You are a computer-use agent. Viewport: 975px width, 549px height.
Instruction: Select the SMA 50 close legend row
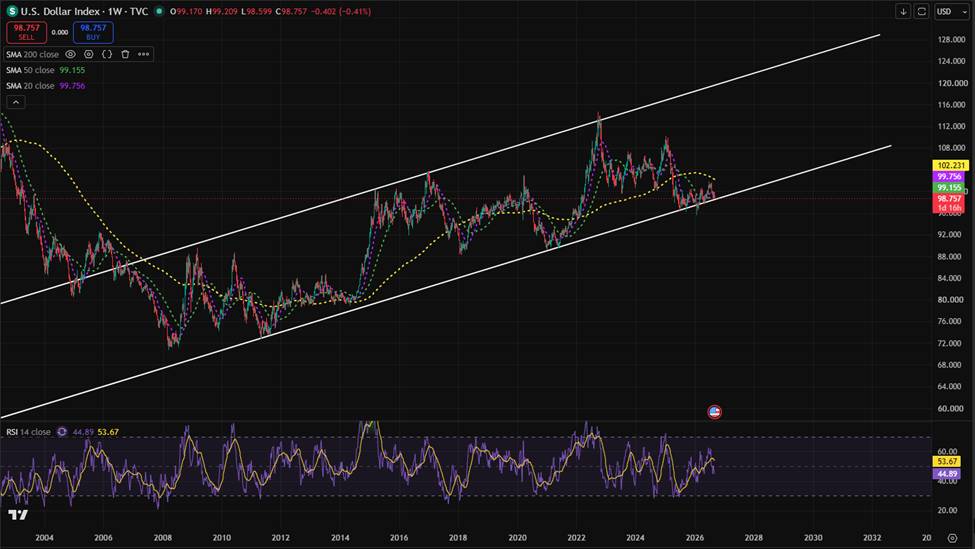45,70
